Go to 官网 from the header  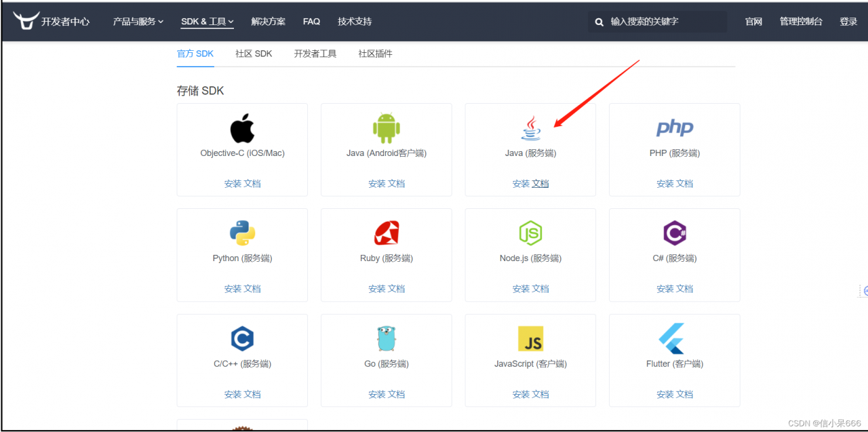click(x=754, y=22)
